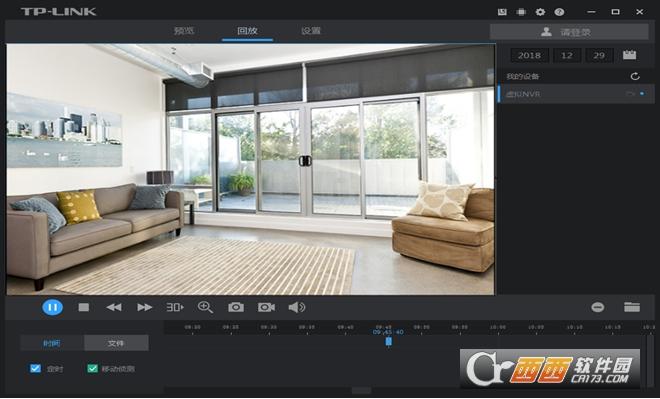Take a snapshot with the camera icon

point(236,307)
